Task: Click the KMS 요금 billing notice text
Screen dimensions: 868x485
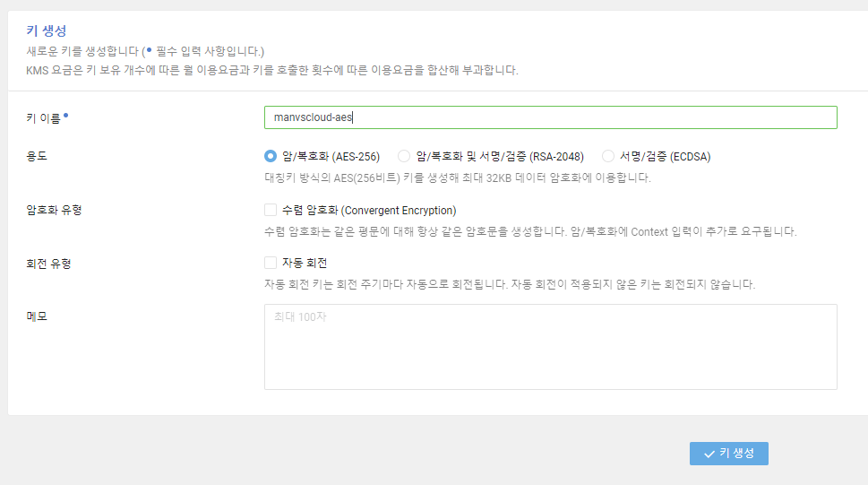Action: pos(272,69)
